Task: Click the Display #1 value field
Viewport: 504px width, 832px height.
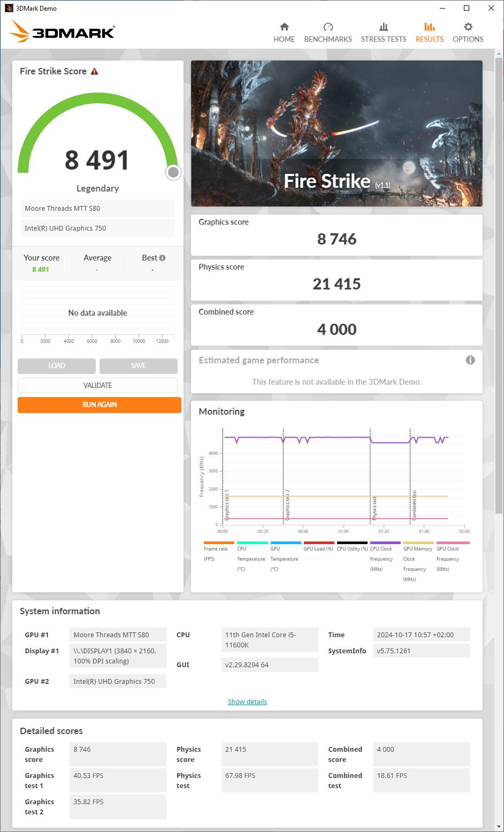Action: point(118,656)
